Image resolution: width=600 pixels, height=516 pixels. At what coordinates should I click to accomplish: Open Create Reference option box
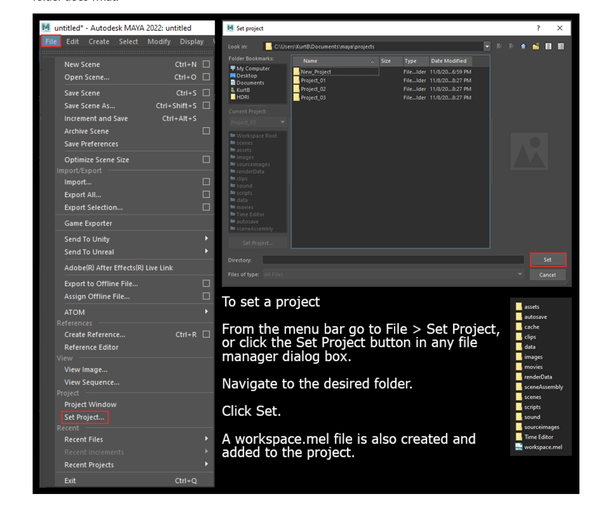(206, 334)
